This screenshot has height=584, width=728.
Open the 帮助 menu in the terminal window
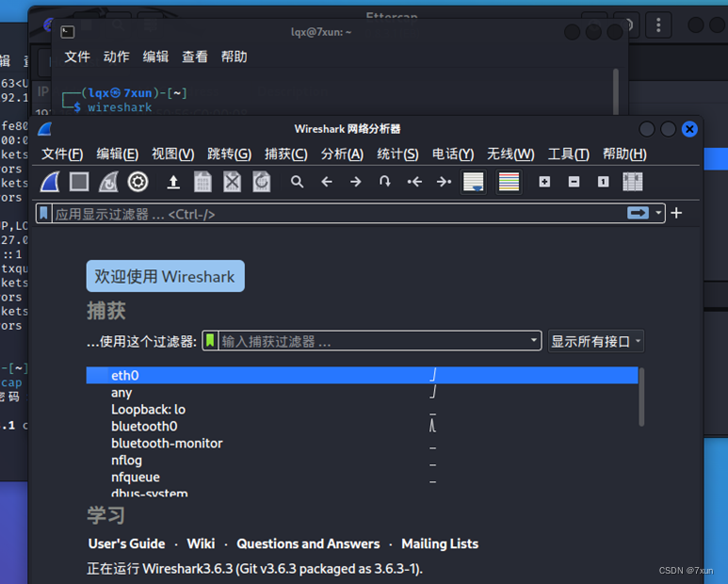234,57
